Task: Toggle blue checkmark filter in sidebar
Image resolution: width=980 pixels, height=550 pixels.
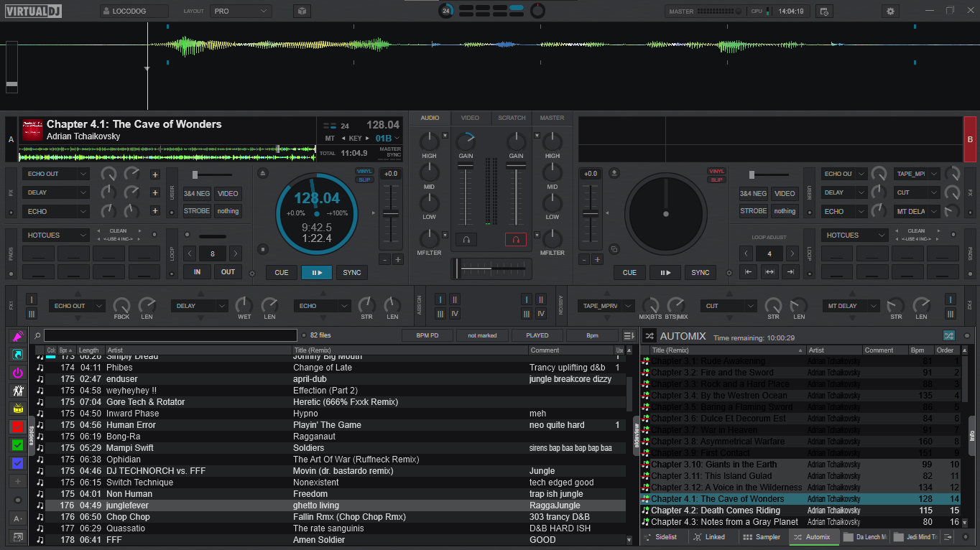Action: coord(18,463)
